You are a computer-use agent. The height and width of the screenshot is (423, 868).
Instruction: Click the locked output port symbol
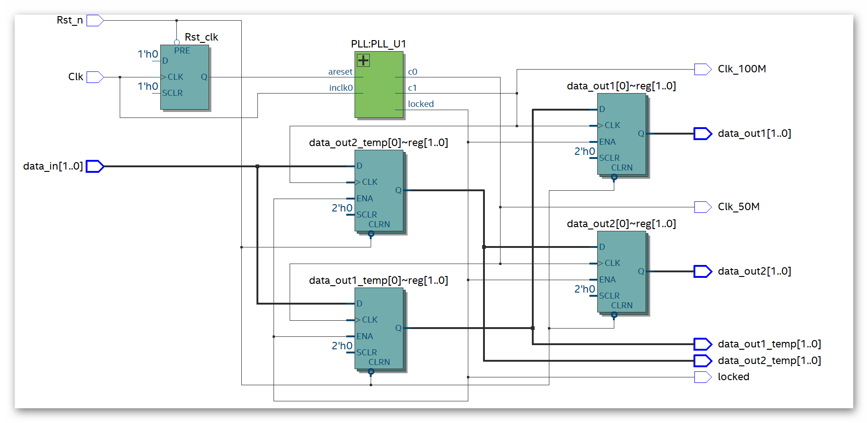click(703, 377)
